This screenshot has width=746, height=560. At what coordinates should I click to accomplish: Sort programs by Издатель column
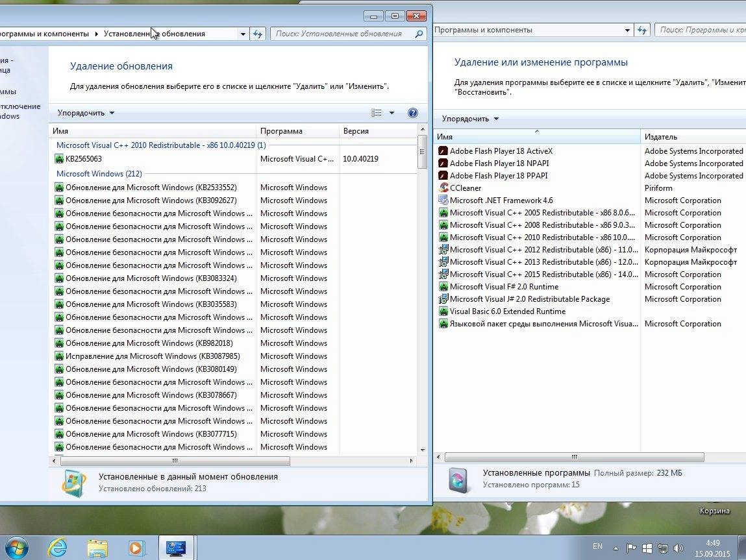point(693,137)
